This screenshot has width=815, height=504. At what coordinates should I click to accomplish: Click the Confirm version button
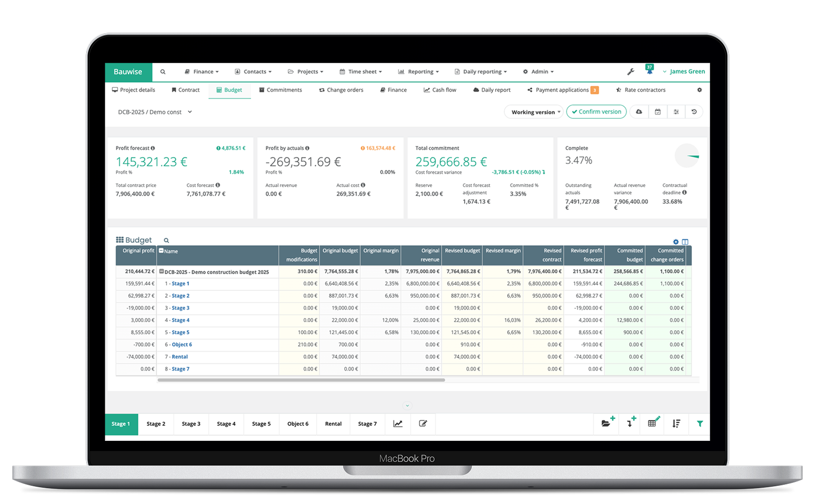596,112
